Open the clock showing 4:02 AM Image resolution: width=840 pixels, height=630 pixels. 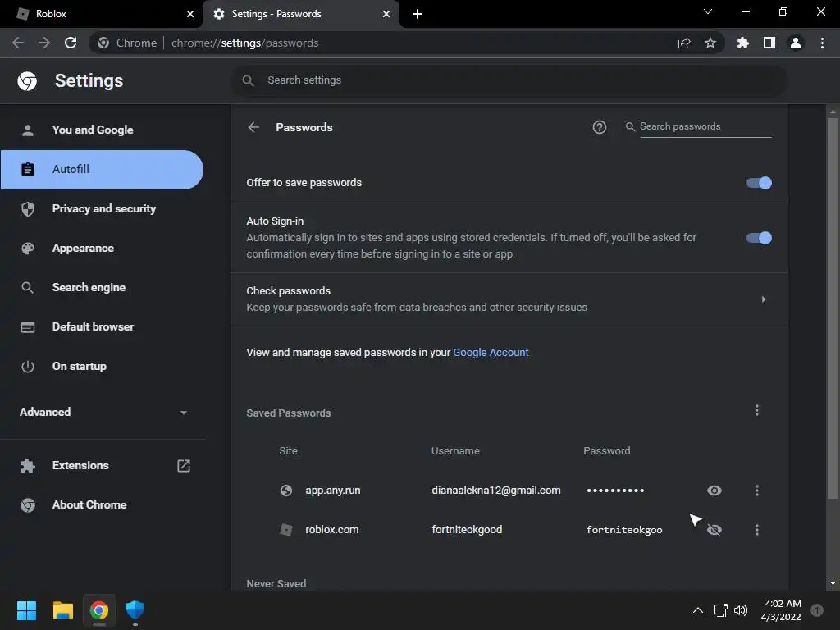(x=781, y=610)
